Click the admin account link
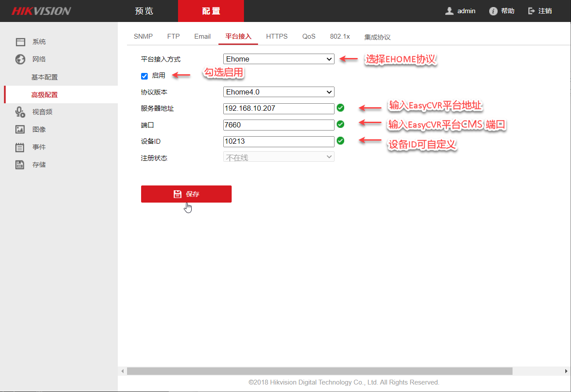 [x=466, y=11]
